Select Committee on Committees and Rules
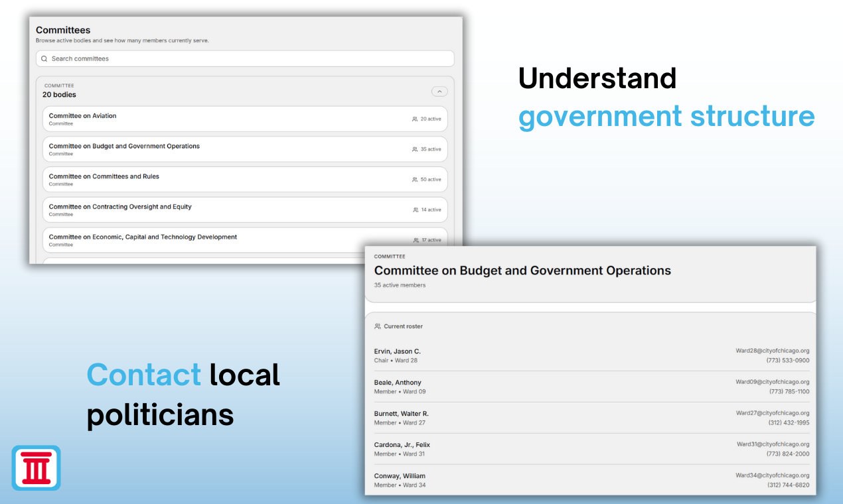Image resolution: width=843 pixels, height=504 pixels. click(104, 177)
